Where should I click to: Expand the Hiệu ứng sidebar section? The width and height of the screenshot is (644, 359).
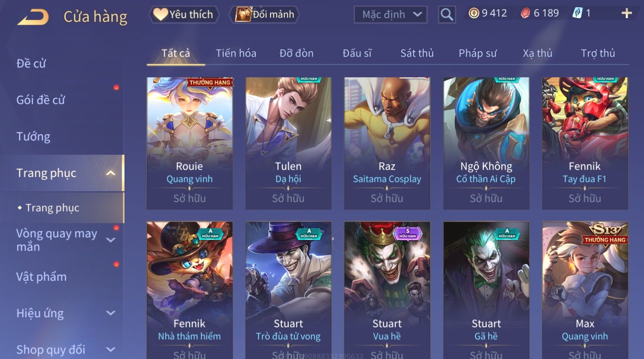coord(111,313)
